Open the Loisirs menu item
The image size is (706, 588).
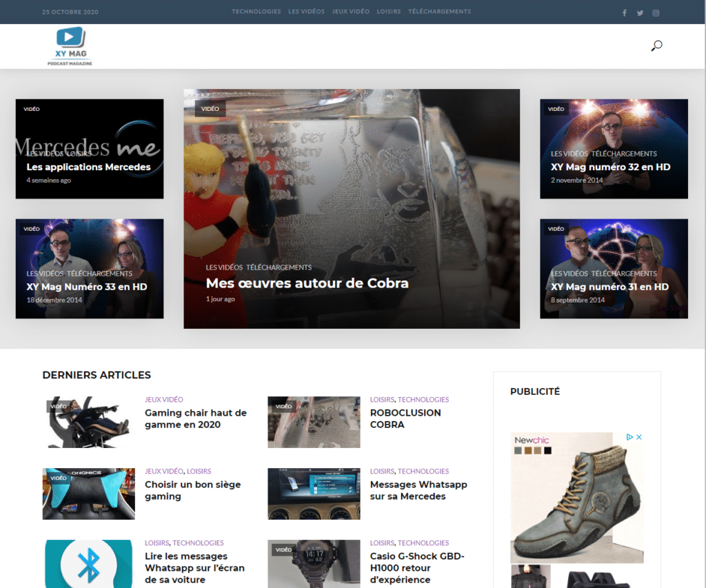[389, 12]
